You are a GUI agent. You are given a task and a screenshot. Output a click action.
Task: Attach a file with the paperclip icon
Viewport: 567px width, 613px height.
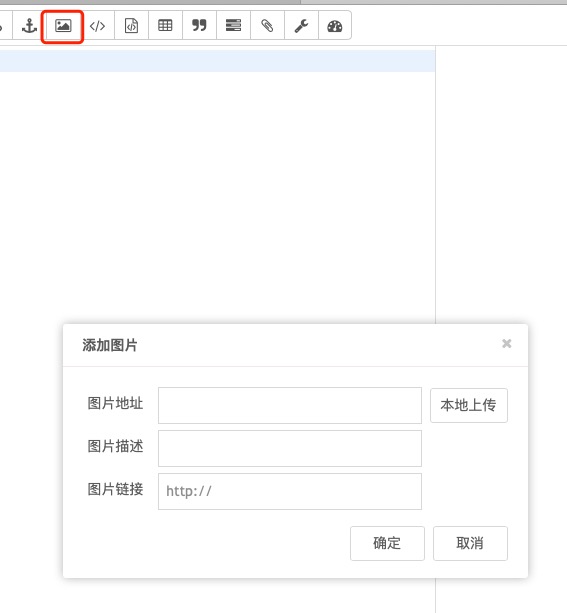[x=267, y=26]
